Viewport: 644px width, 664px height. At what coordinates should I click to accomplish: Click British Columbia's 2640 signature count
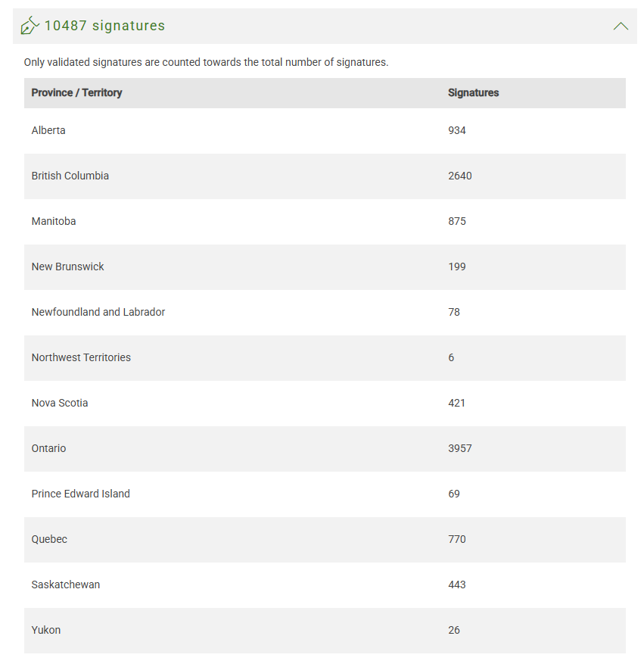click(459, 176)
